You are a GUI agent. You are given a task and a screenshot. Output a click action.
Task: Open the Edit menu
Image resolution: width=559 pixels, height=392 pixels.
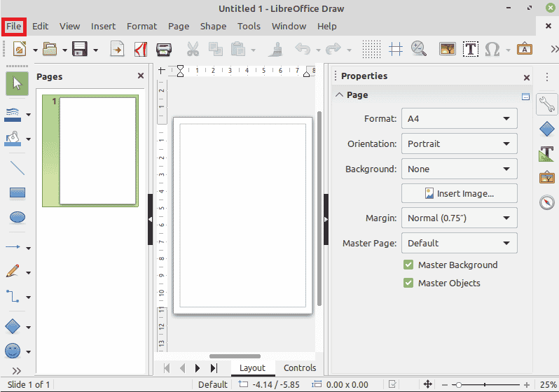tap(41, 27)
